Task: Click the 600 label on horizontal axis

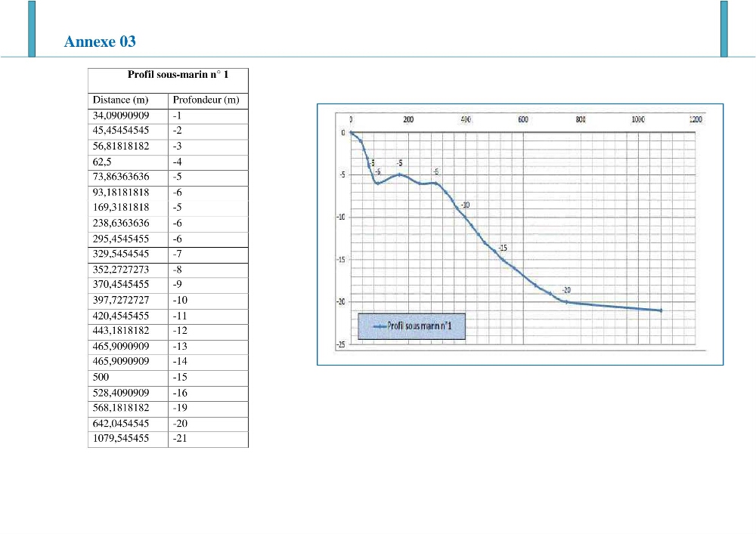Action: [x=523, y=119]
